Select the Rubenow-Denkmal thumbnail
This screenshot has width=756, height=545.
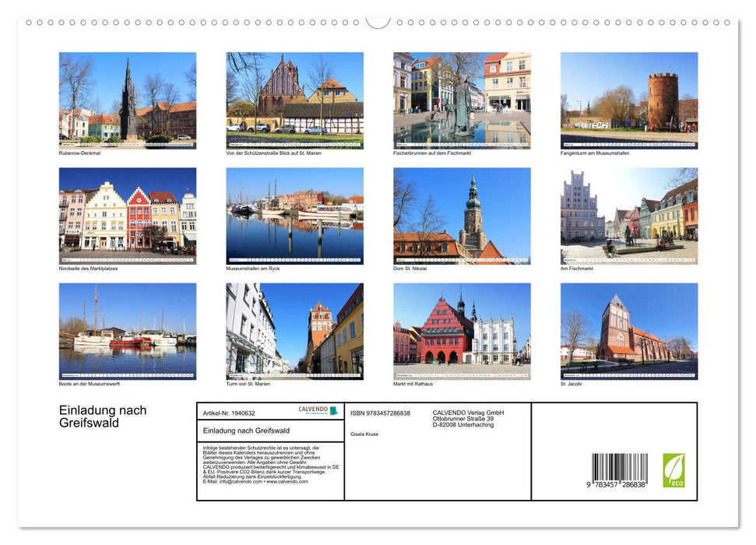(x=128, y=99)
